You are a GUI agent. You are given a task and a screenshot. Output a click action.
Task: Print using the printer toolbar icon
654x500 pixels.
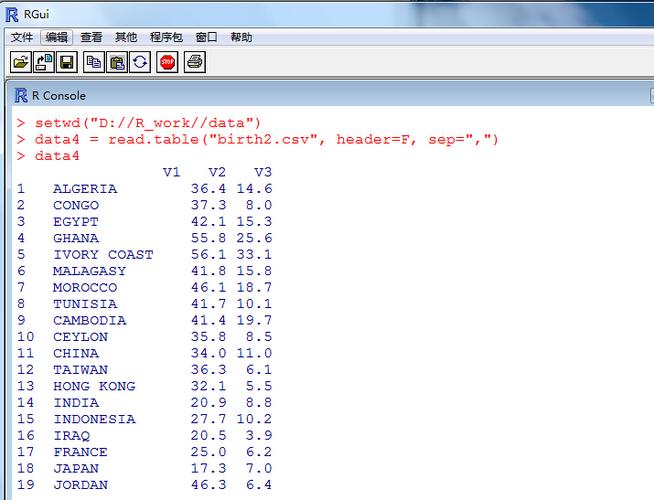tap(195, 62)
